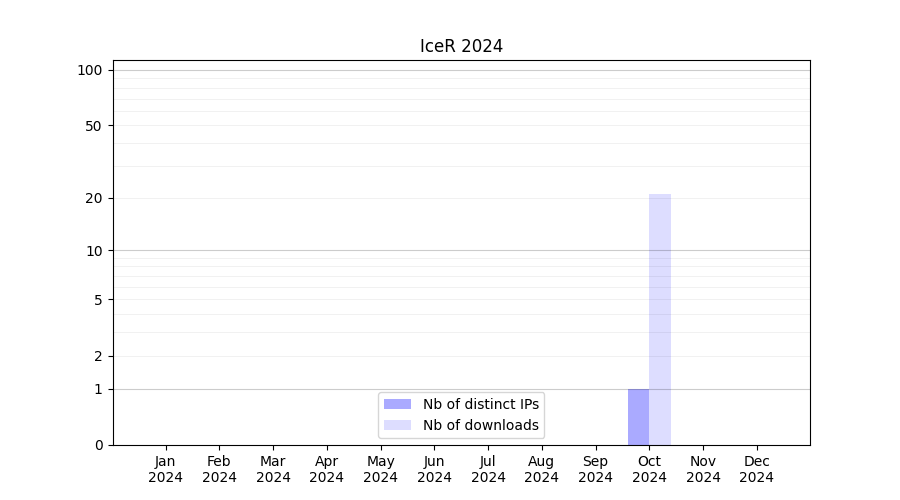Click the chart title IceR 2024
The image size is (900, 500).
point(461,46)
